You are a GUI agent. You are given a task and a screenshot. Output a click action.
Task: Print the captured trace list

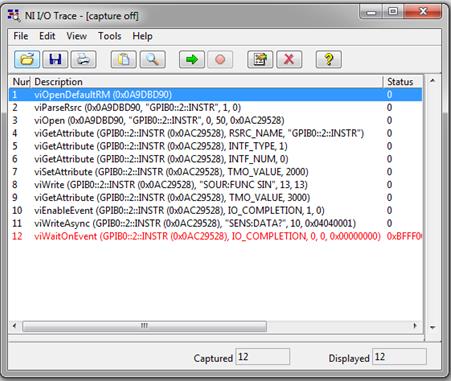pos(83,59)
